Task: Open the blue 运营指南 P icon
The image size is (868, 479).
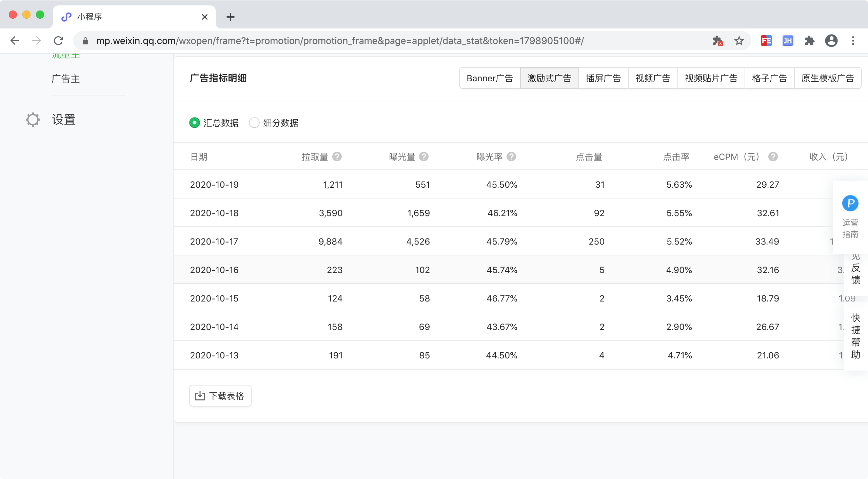Action: pyautogui.click(x=850, y=203)
